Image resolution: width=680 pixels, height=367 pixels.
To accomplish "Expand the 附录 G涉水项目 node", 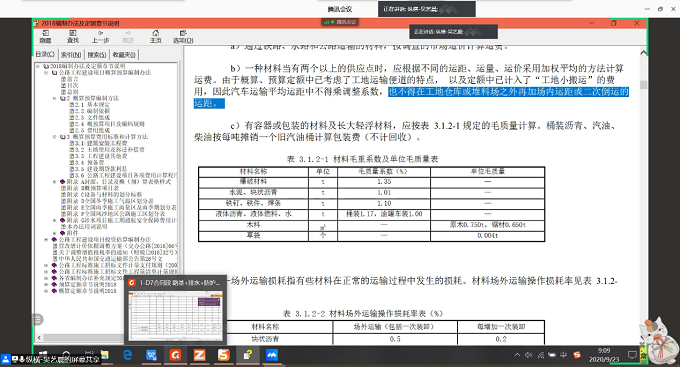I will point(55,220).
